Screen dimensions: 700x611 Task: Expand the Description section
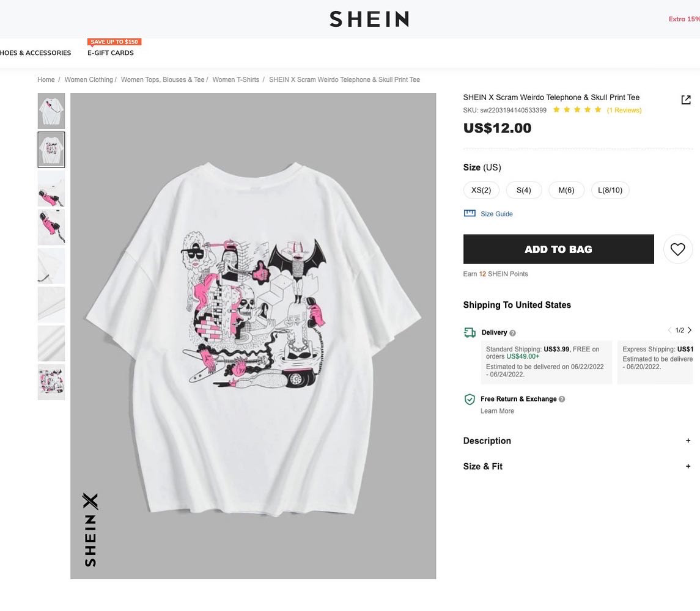coord(688,441)
